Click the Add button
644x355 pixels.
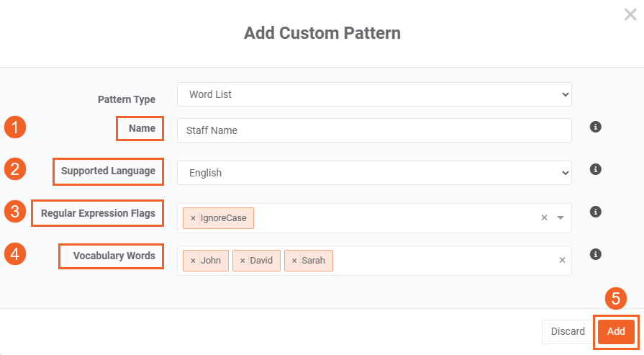coord(616,331)
